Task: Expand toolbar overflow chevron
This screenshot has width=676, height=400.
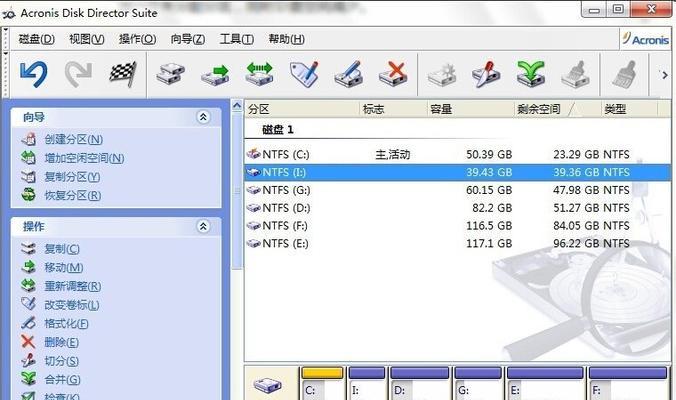Action: click(665, 75)
